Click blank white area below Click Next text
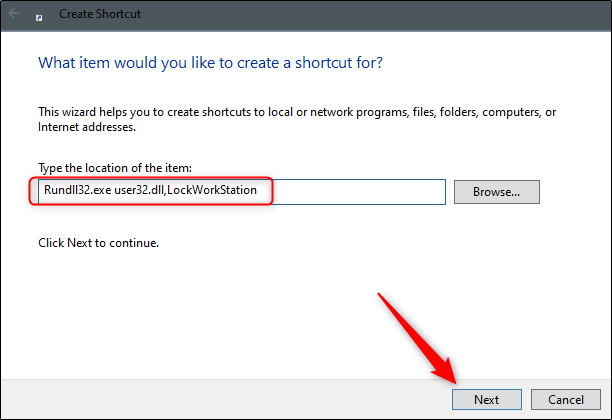The width and height of the screenshot is (612, 420). [x=195, y=312]
